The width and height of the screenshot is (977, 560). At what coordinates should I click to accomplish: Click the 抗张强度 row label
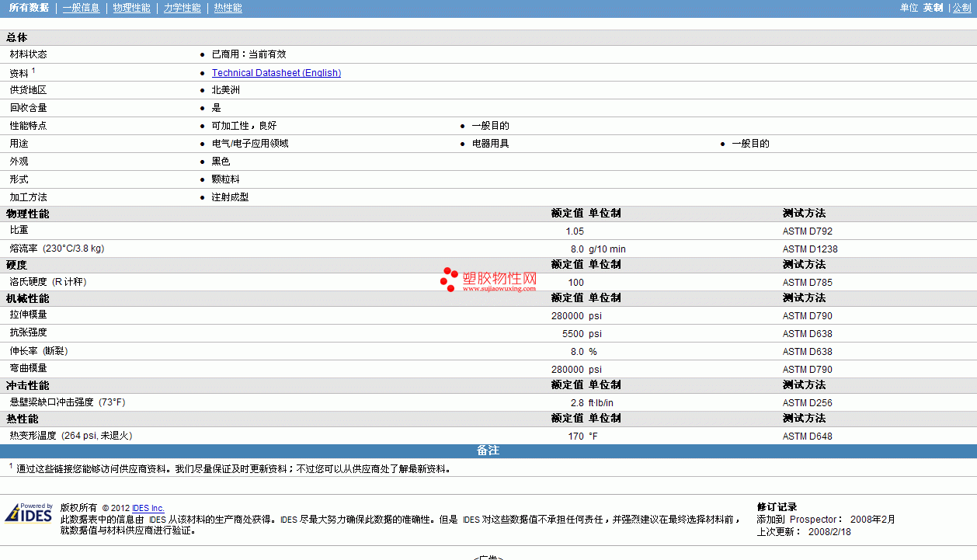point(28,333)
